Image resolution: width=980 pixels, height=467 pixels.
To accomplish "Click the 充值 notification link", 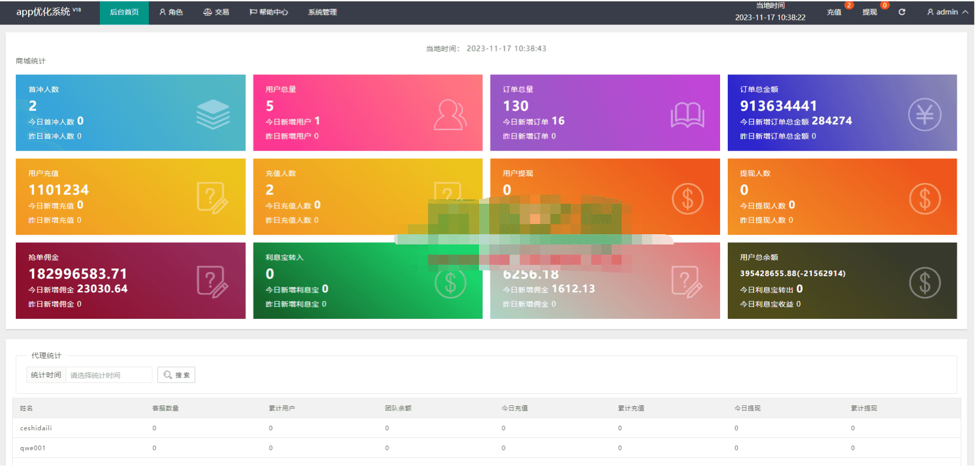I will (834, 12).
